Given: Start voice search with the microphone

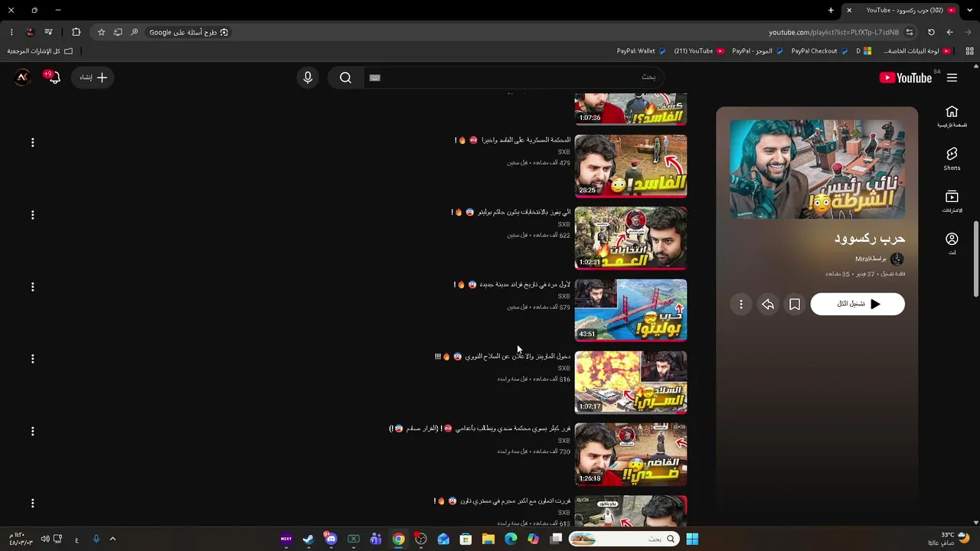Looking at the screenshot, I should [308, 77].
